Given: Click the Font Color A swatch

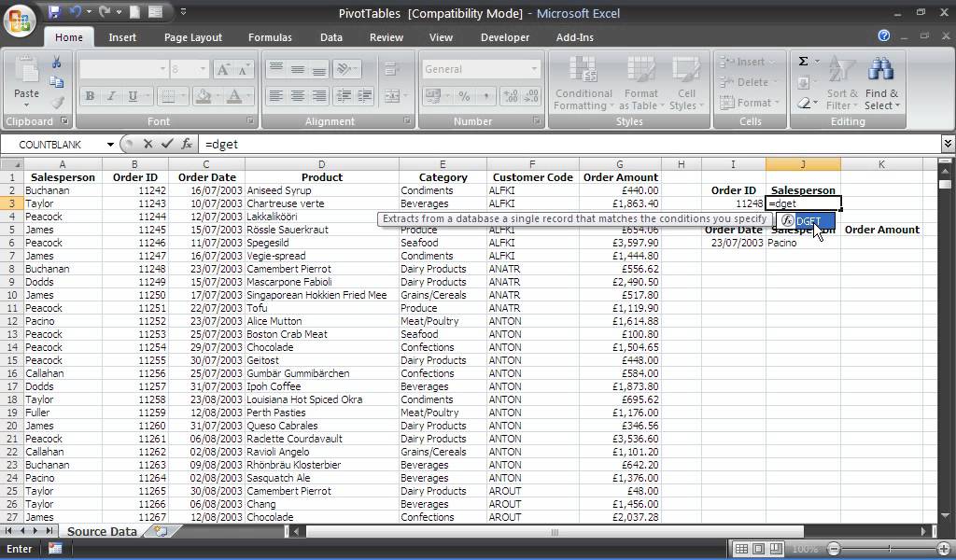Looking at the screenshot, I should pos(234,96).
